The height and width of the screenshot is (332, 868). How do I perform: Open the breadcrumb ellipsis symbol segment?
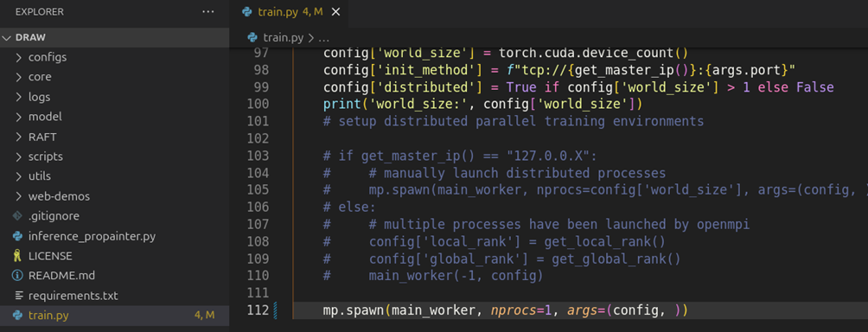[324, 38]
